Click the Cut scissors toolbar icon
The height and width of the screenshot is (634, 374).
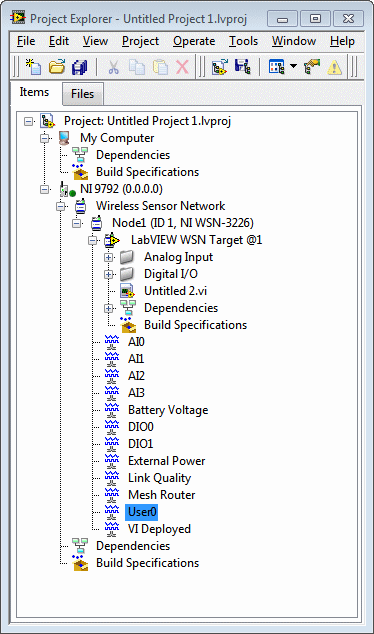(x=114, y=67)
